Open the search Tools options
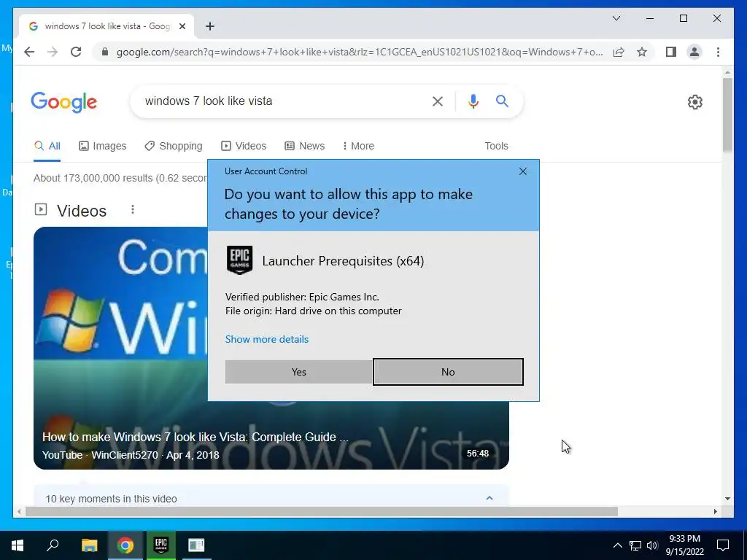This screenshot has width=747, height=560. pyautogui.click(x=496, y=146)
